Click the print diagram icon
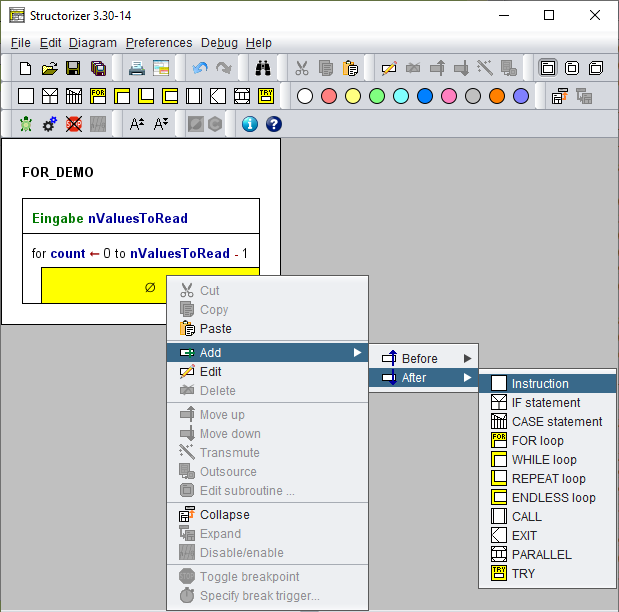Screen dimensions: 619x612 (137, 68)
